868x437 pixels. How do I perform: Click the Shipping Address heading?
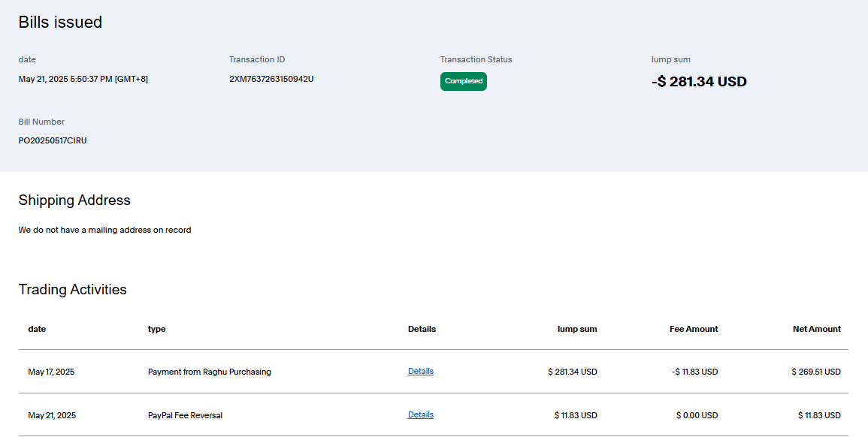coord(74,200)
